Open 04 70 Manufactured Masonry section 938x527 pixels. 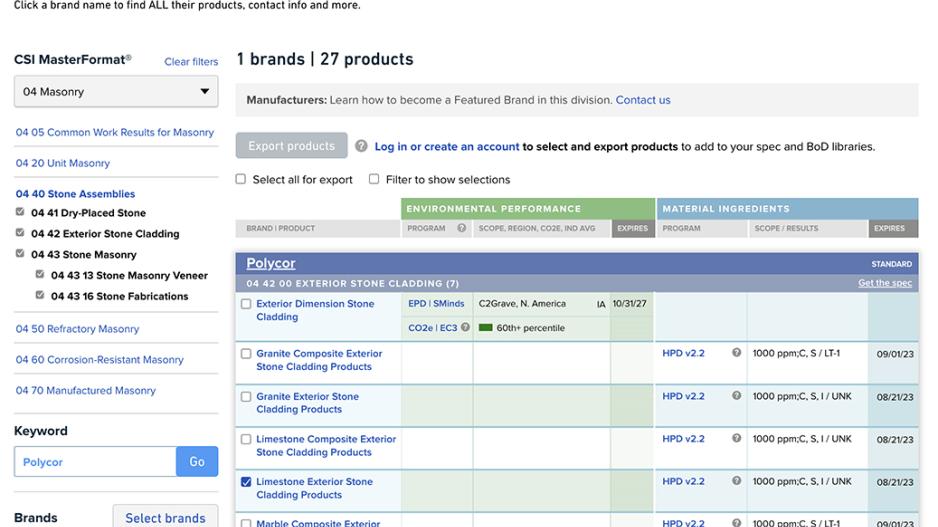[x=86, y=391]
